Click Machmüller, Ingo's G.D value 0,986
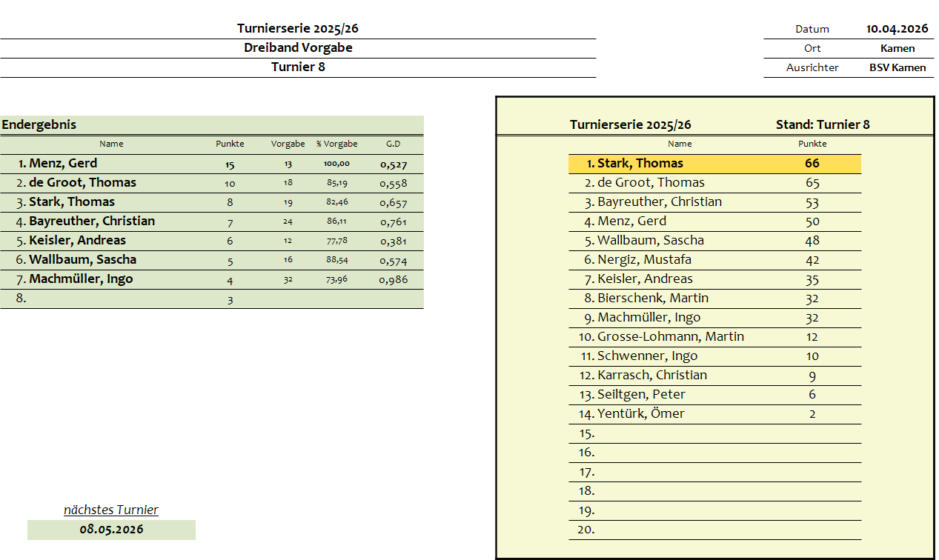939x560 pixels. tap(393, 280)
